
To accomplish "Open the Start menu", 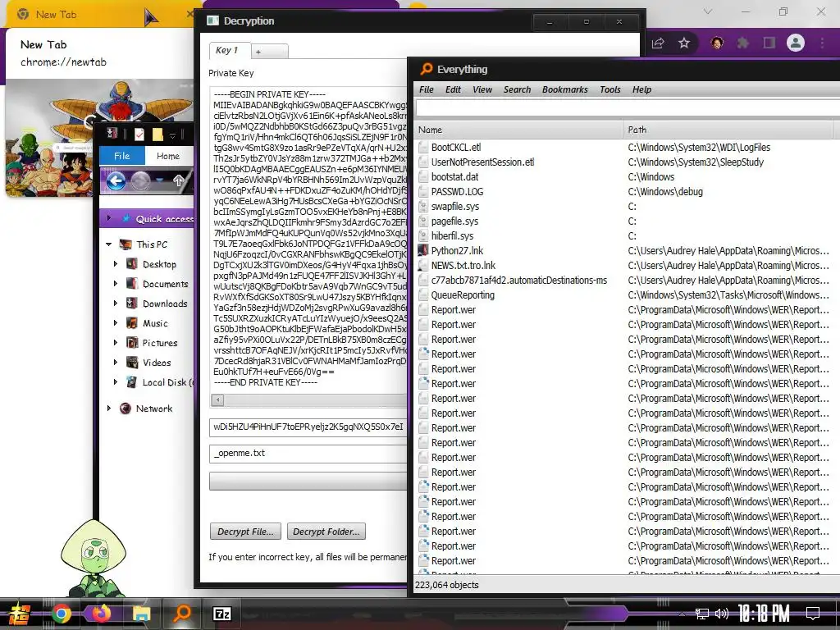I will [x=20, y=614].
